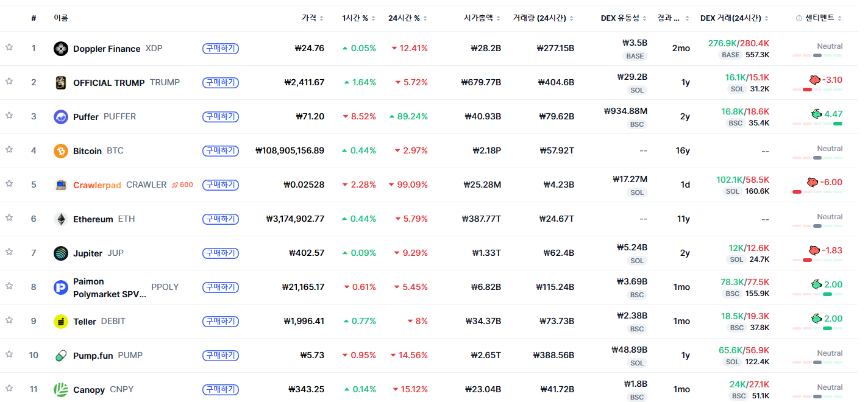Star the Ethereum row
This screenshot has width=868, height=402.
pos(9,218)
